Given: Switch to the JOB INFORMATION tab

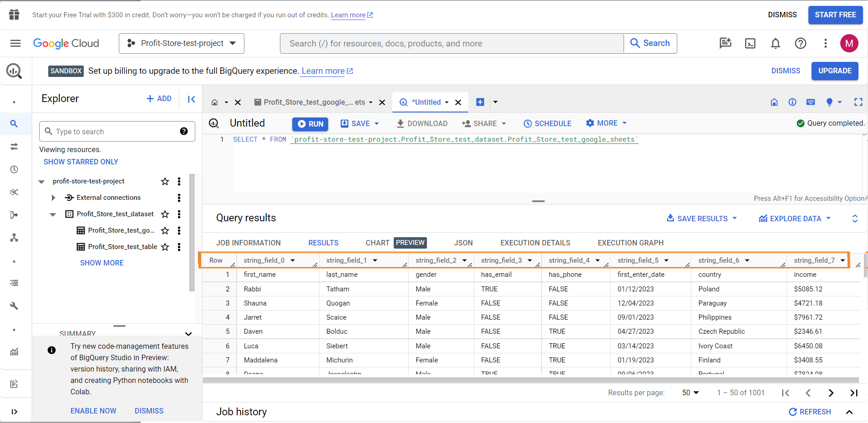Looking at the screenshot, I should [x=249, y=243].
